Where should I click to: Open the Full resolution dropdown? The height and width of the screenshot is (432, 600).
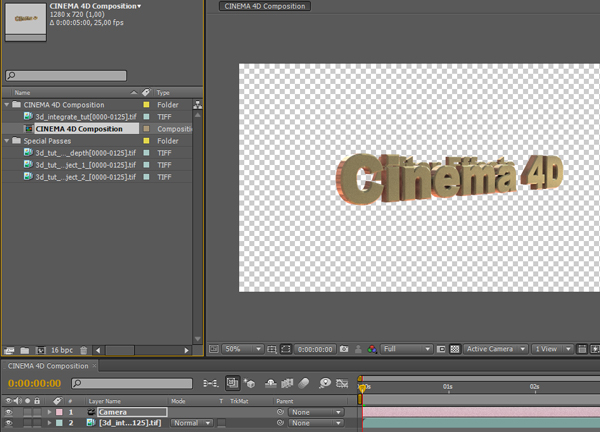(x=406, y=349)
